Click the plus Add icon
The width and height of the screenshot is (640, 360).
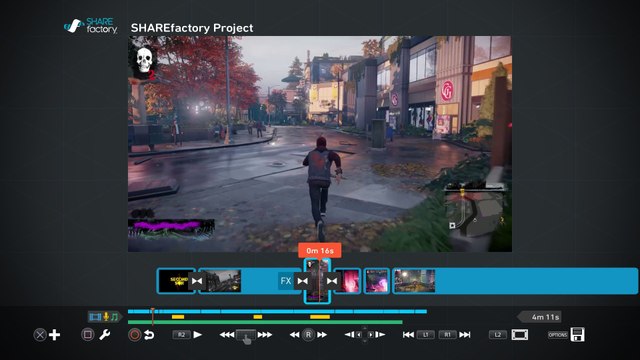(54, 335)
